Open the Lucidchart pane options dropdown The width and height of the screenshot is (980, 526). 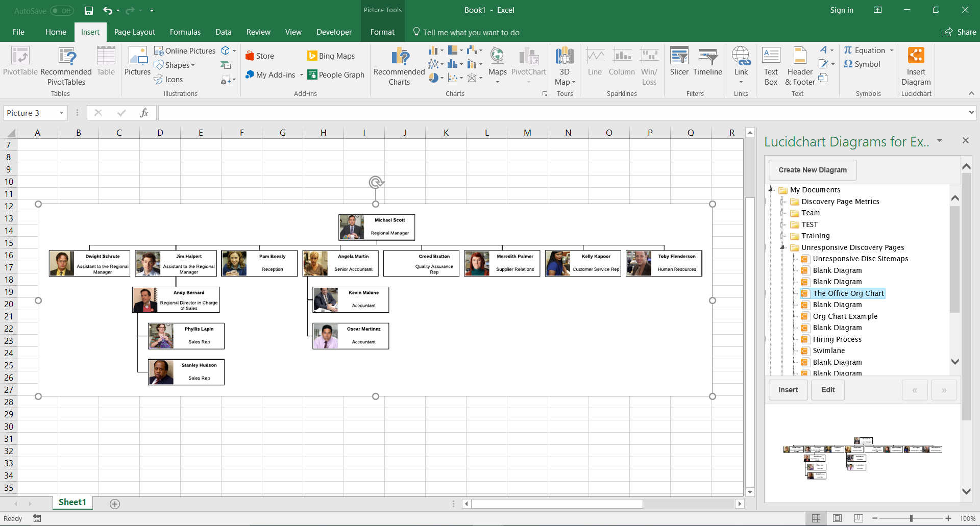(x=939, y=140)
